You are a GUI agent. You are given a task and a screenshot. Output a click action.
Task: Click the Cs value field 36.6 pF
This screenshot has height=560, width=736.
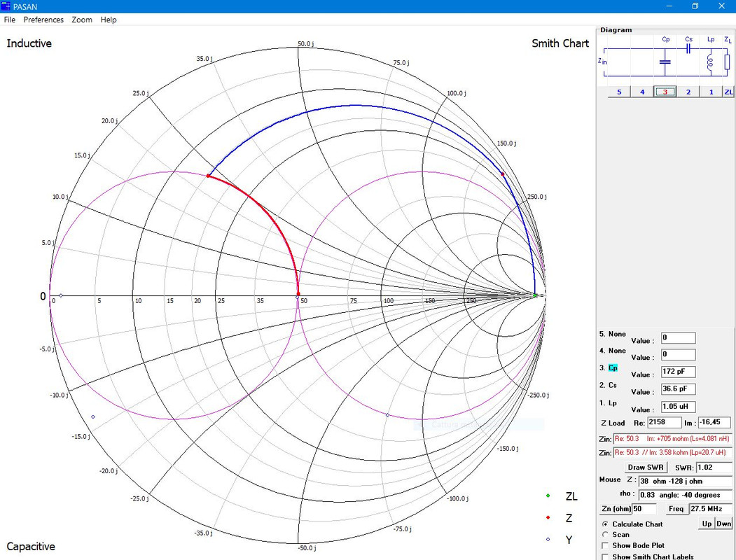pos(679,388)
